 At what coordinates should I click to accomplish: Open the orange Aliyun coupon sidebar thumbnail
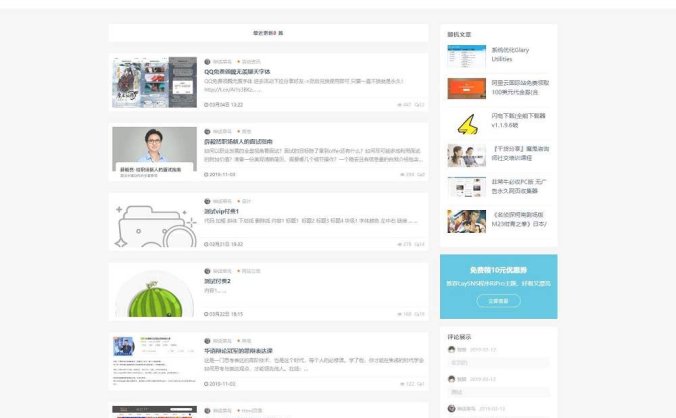466,88
